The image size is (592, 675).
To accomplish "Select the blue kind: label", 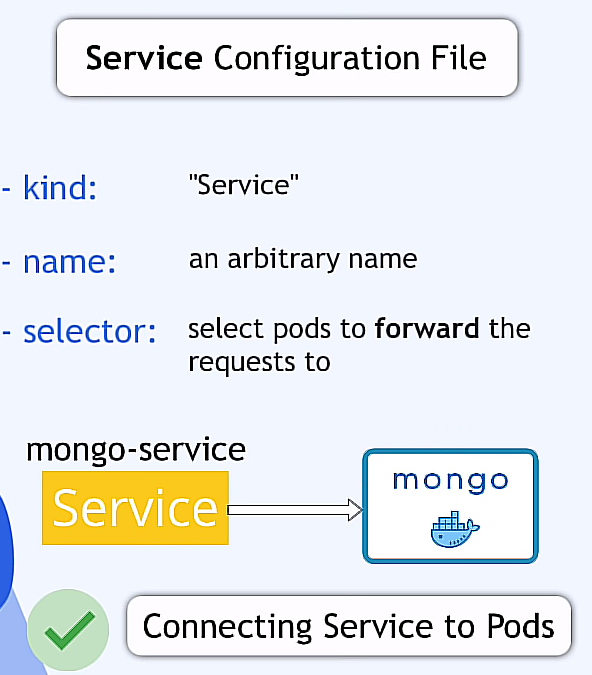I will (60, 188).
